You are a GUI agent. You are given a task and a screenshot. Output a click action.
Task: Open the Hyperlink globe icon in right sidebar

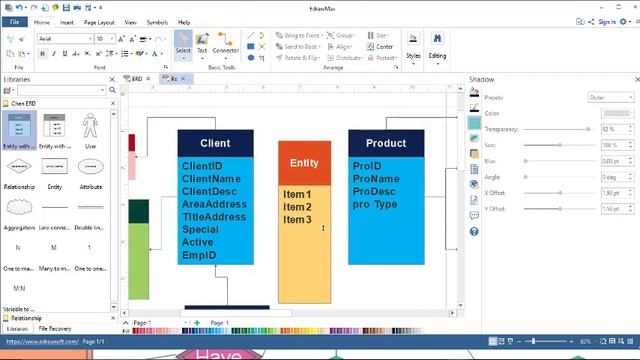(x=474, y=184)
